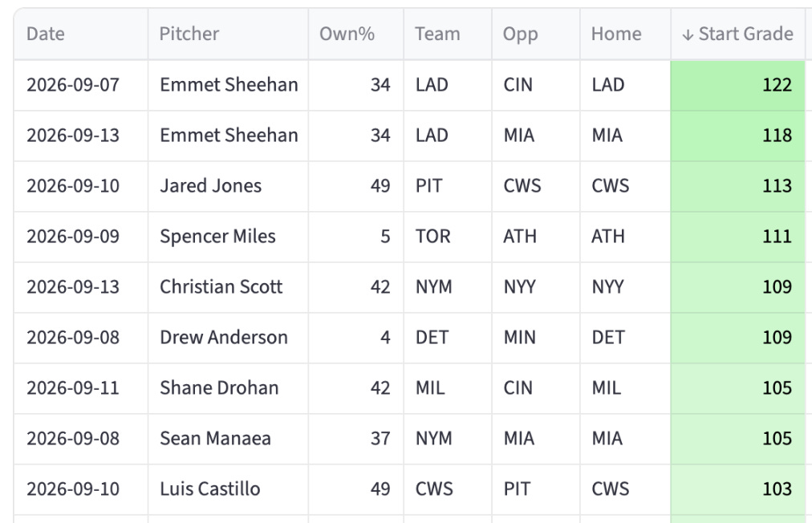The width and height of the screenshot is (812, 523).
Task: Select the Emmet Sheehan 2026-09-07 pitcher cell
Action: (228, 85)
